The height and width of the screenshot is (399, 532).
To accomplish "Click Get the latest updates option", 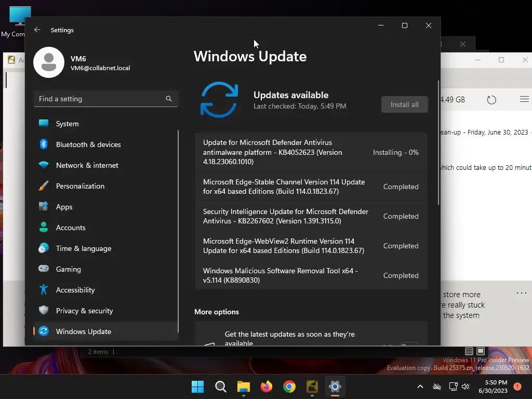I will click(311, 334).
